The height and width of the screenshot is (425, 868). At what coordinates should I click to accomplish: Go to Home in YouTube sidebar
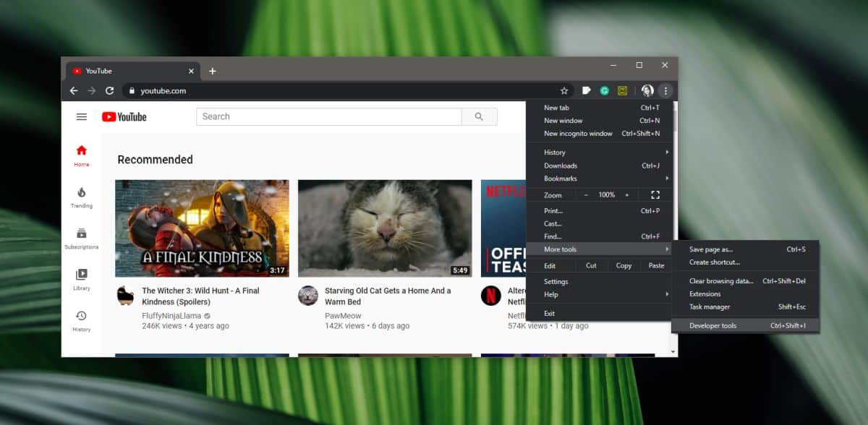coord(82,155)
